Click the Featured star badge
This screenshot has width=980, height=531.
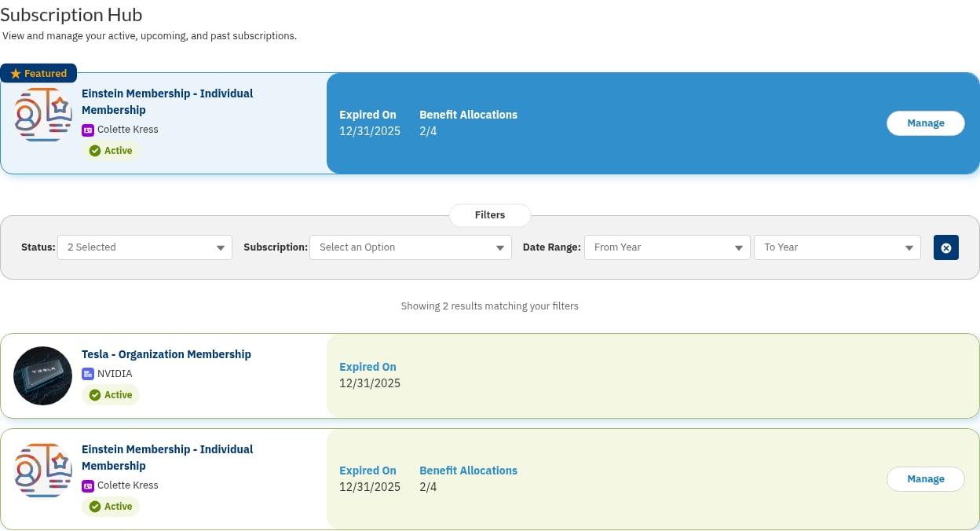pos(38,73)
